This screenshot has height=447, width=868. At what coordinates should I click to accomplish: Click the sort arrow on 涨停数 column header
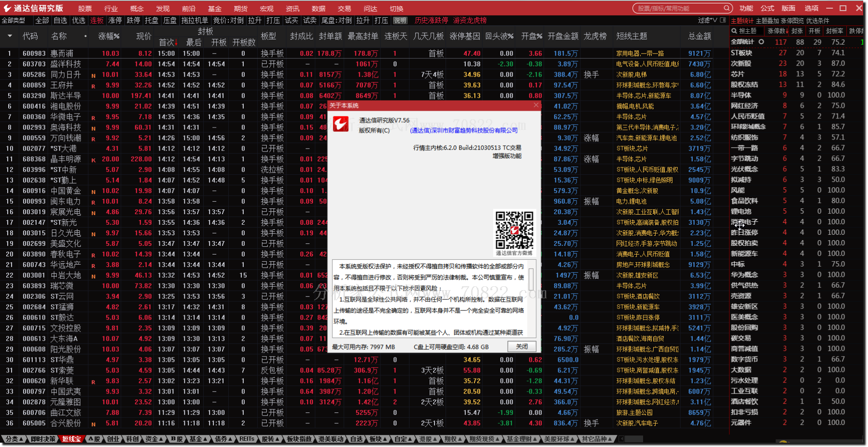(x=787, y=31)
